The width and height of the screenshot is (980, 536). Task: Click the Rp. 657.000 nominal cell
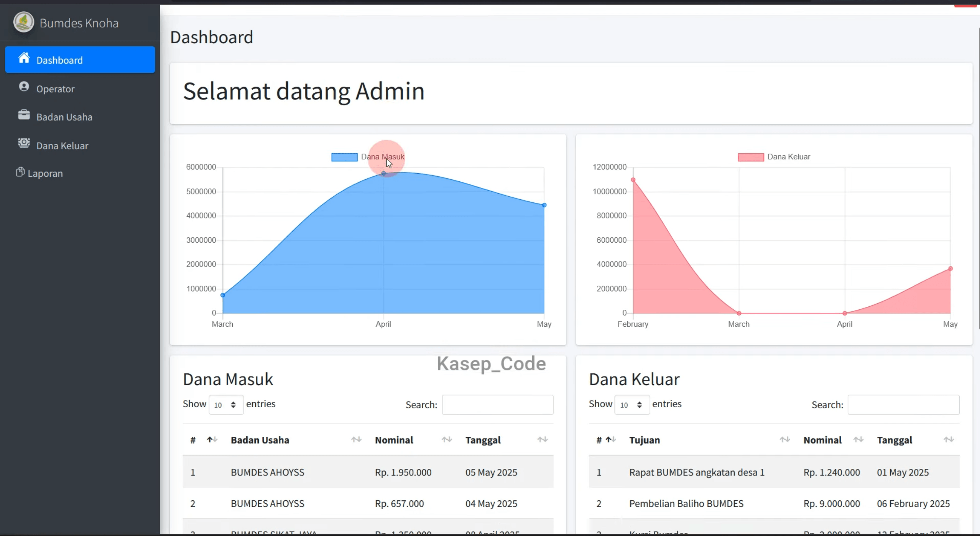point(399,503)
